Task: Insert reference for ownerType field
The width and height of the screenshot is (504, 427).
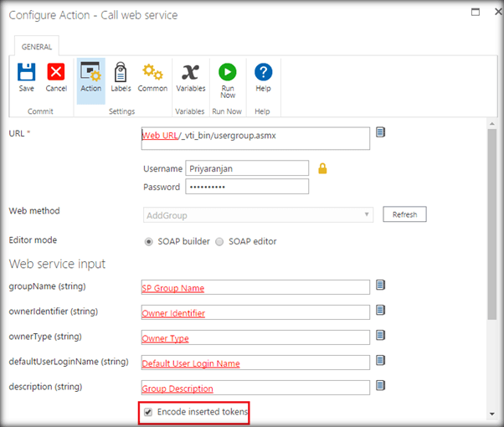Action: (x=381, y=335)
